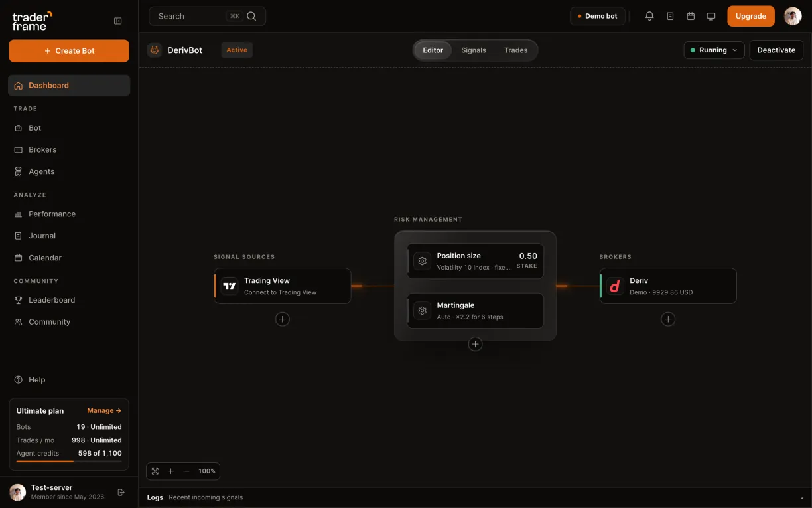This screenshot has width=812, height=508.
Task: Open Community in the sidebar
Action: [69, 322]
